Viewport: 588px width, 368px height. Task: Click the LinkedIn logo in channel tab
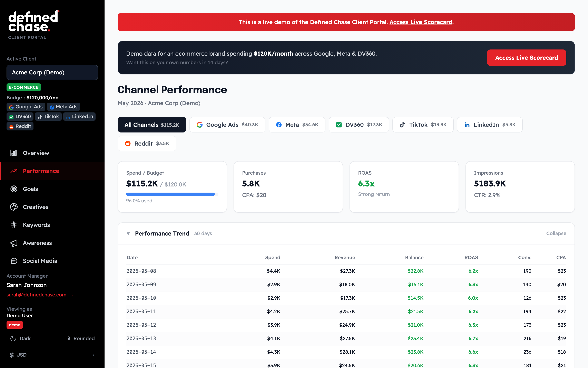(x=467, y=125)
